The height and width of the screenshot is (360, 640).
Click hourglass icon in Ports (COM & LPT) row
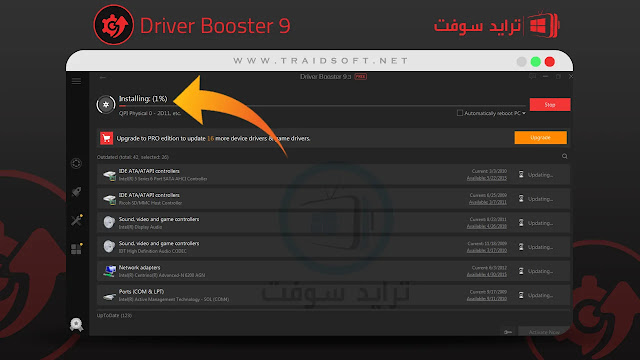[521, 295]
